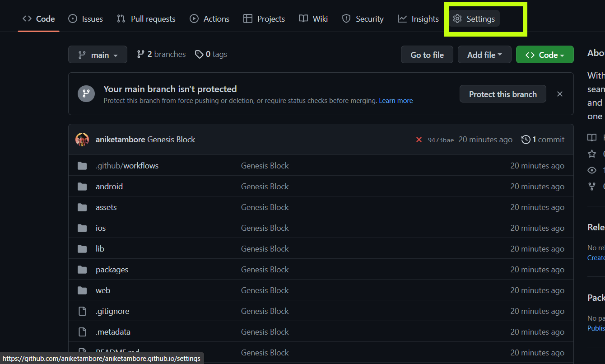Screen dimensions: 605x364
Task: Click "20 minutes ago" beside commit 9473bae
Action: click(485, 140)
